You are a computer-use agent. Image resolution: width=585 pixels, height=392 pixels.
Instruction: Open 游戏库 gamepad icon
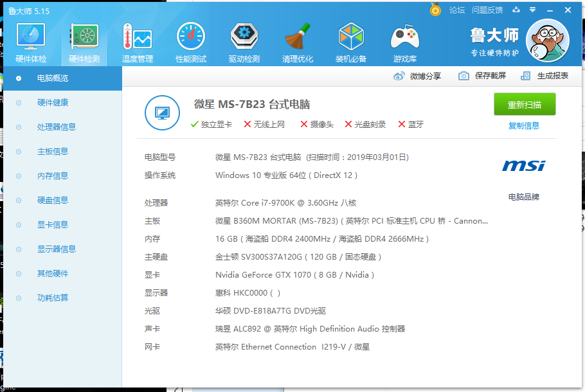(405, 37)
